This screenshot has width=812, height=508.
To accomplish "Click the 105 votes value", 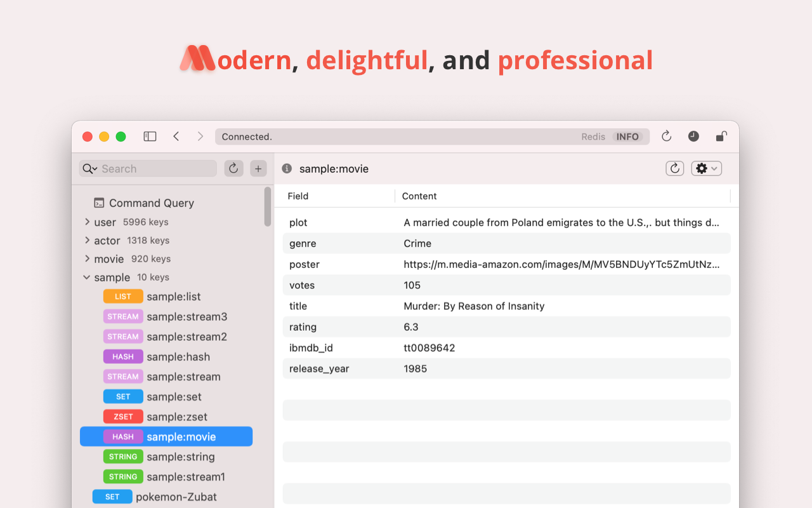I will tap(412, 286).
